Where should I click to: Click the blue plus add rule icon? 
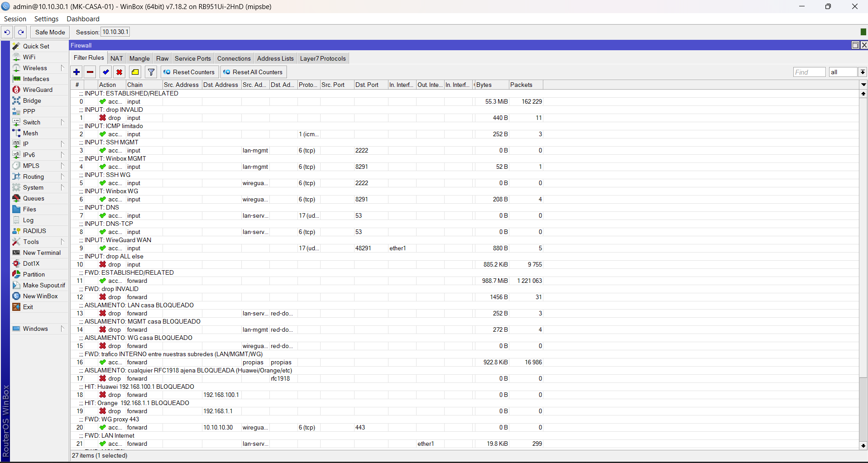coord(77,72)
